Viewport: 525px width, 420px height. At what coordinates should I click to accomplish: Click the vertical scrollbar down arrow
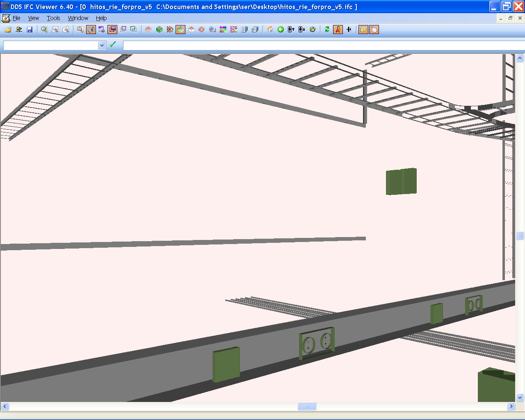pyautogui.click(x=520, y=397)
